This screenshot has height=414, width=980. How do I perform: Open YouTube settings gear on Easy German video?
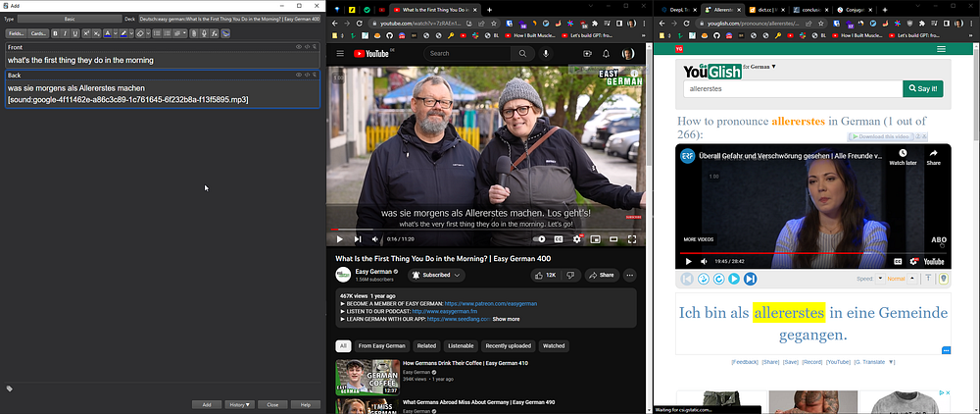point(577,238)
